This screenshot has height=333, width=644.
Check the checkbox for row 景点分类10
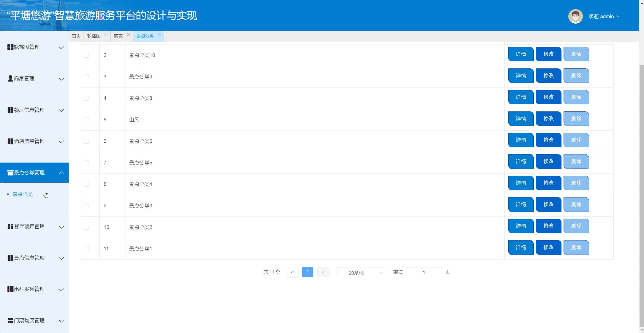point(86,55)
